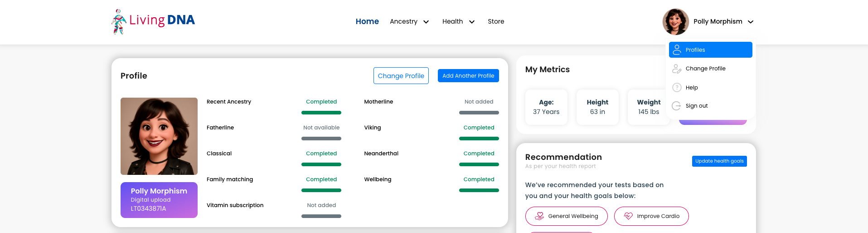Image resolution: width=868 pixels, height=233 pixels.
Task: Go to the Home tab
Action: point(367,21)
